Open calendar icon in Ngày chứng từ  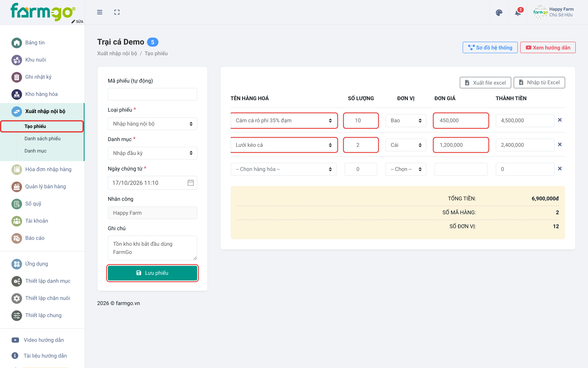click(190, 183)
